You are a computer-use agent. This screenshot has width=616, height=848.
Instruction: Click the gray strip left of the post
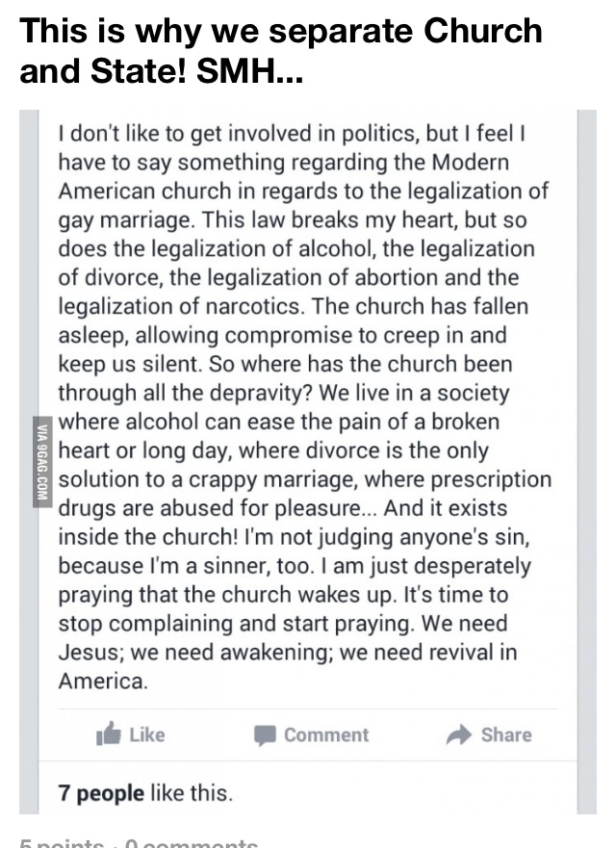click(27, 289)
